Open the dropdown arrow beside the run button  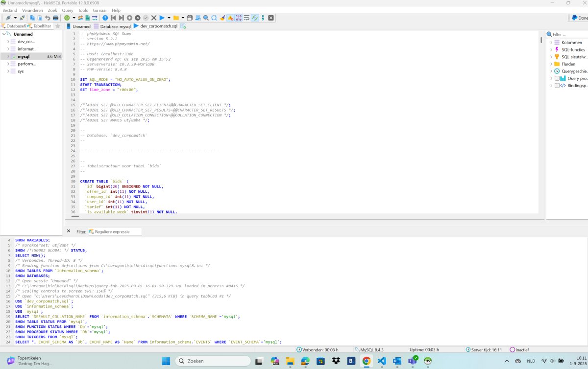pos(169,18)
